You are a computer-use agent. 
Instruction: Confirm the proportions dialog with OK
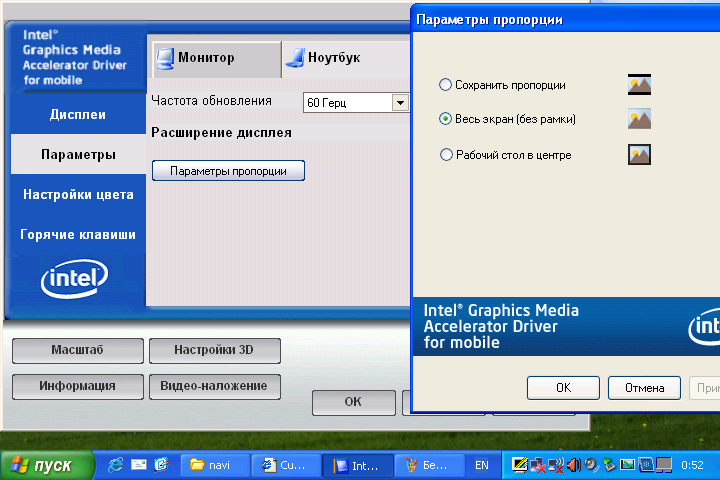tap(563, 387)
